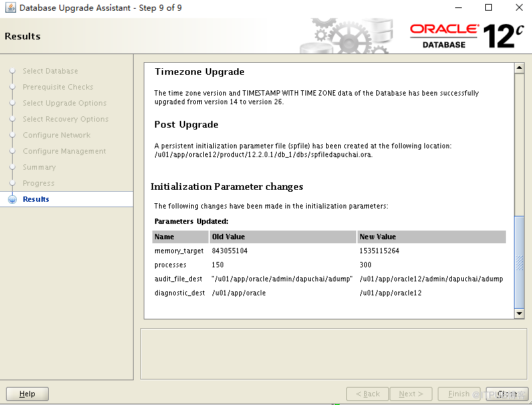Click the 'audit_file_dest' parameter name
The width and height of the screenshot is (532, 405).
(178, 279)
